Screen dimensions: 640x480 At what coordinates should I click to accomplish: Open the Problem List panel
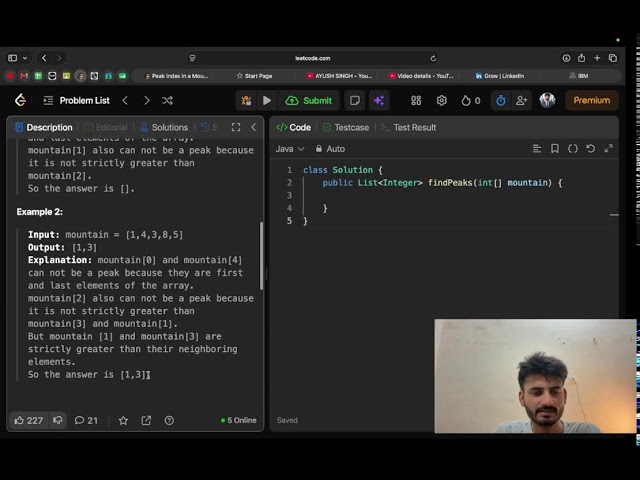(x=77, y=100)
